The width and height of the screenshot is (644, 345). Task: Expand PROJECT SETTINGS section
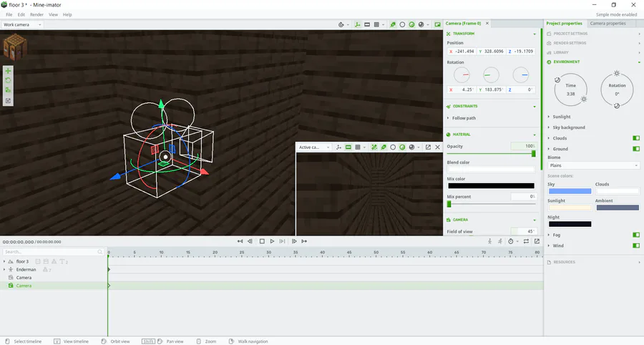coord(593,34)
